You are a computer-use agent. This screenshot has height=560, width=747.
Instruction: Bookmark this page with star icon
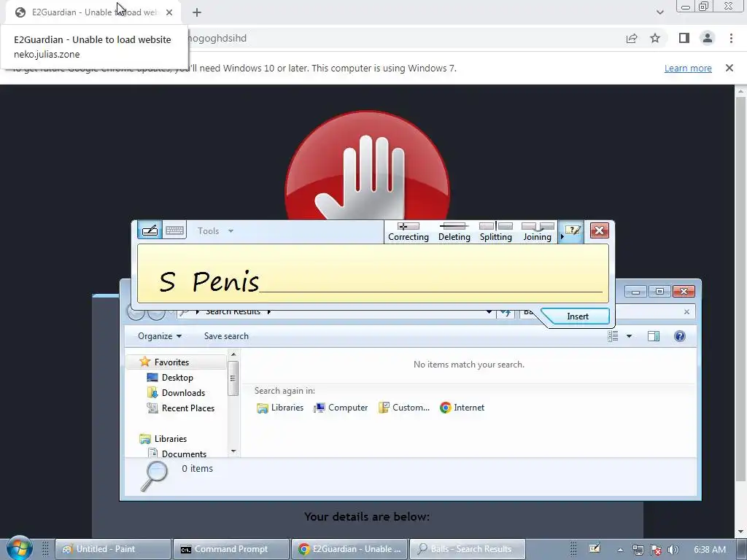coord(655,38)
